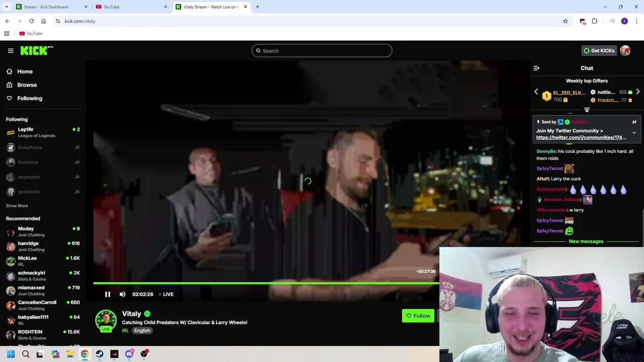
Task: Toggle notifications icon for goldenito
Action: point(77,192)
